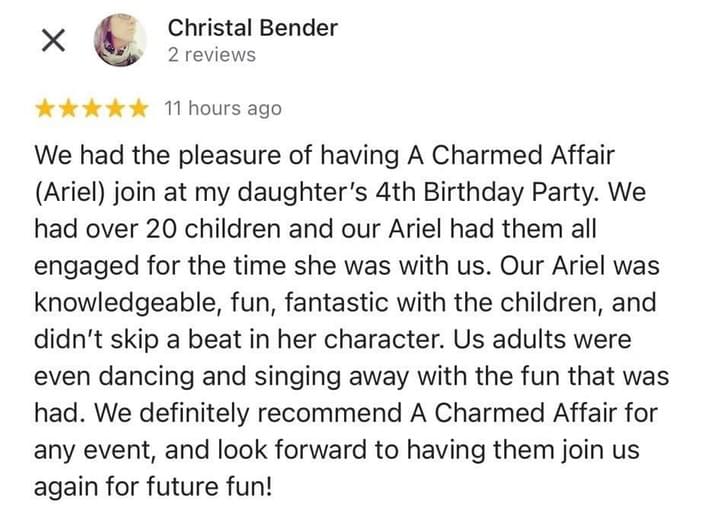The width and height of the screenshot is (720, 511).
Task: Click the "11 hours ago" timestamp
Action: 222,108
